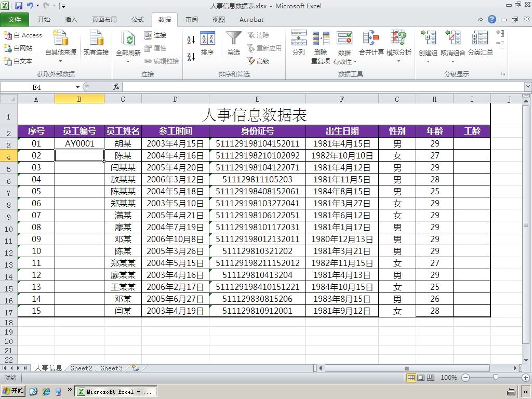Viewport: 532px width, 399px height.
Task: Expand From Other Sources (自其他来源) dropdown
Action: (x=60, y=61)
